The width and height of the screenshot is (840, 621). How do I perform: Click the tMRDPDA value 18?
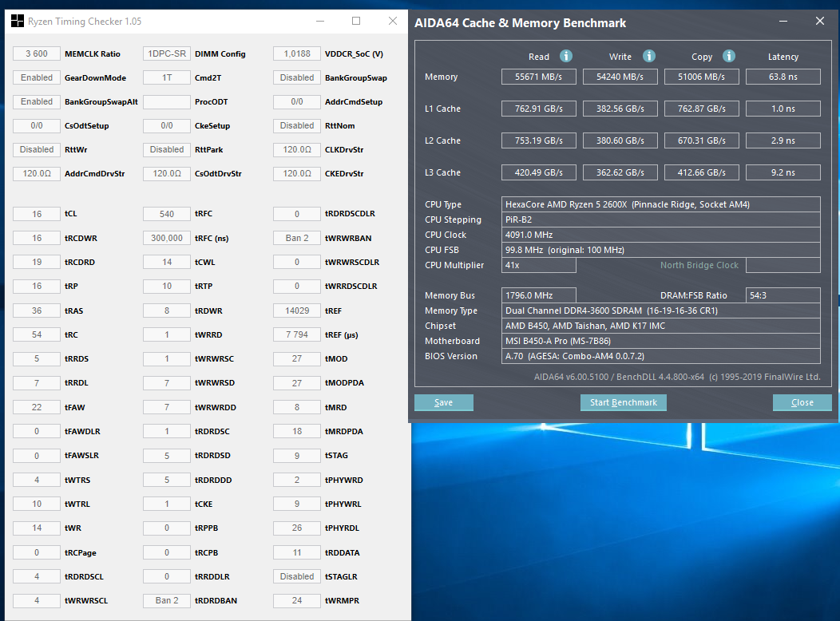tap(297, 431)
